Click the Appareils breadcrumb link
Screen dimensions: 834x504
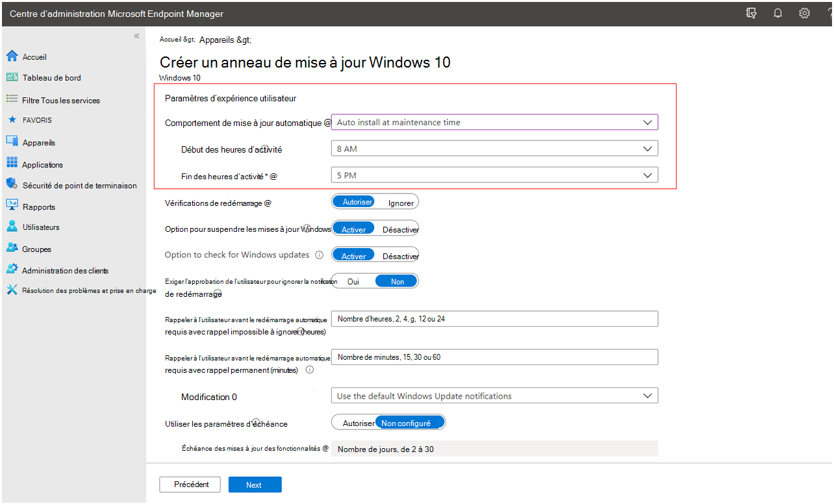pos(225,40)
